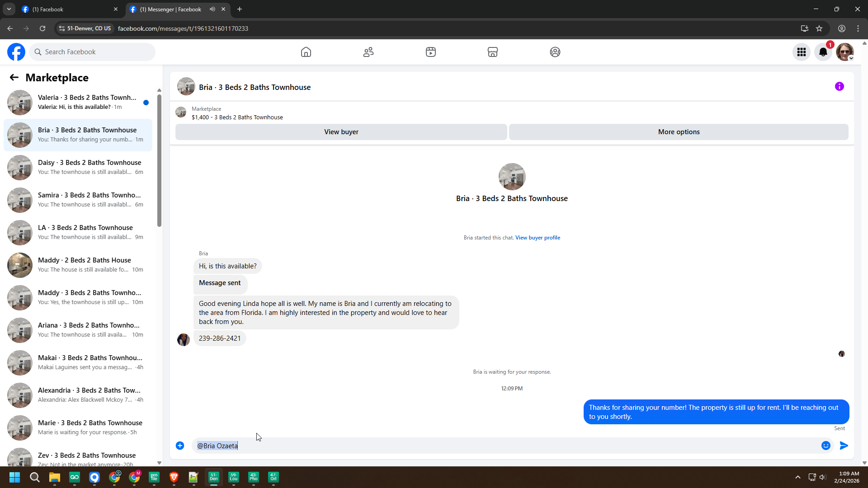
Task: Click the Search Facebook field
Action: [93, 52]
